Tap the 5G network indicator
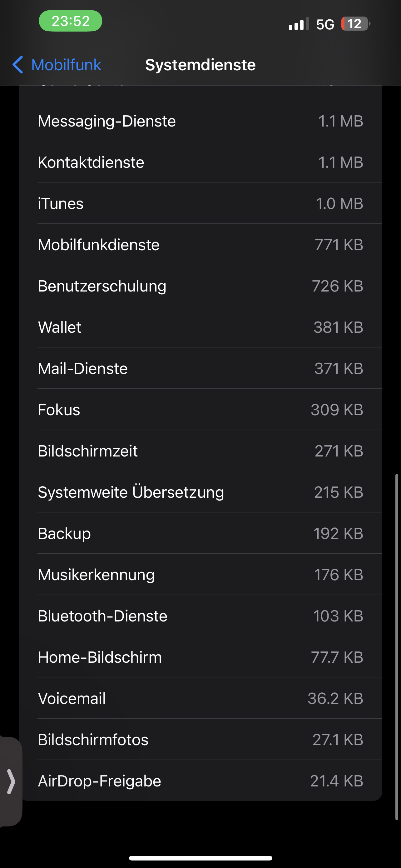The height and width of the screenshot is (868, 401). point(325,24)
